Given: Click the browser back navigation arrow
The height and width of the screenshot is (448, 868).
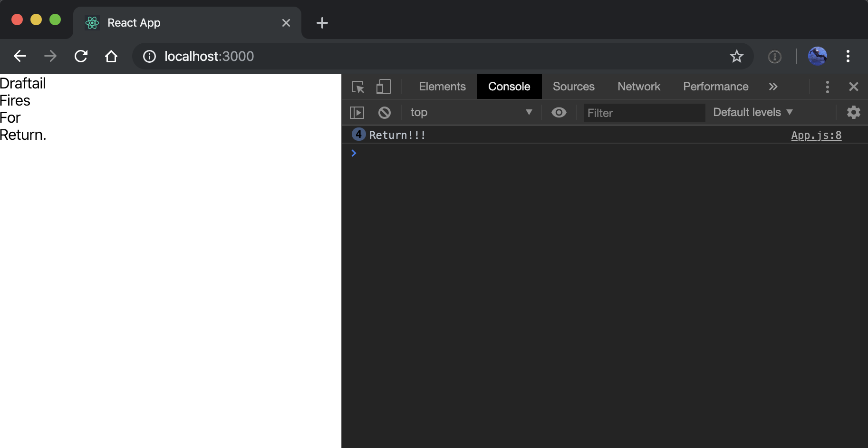Looking at the screenshot, I should [x=19, y=56].
